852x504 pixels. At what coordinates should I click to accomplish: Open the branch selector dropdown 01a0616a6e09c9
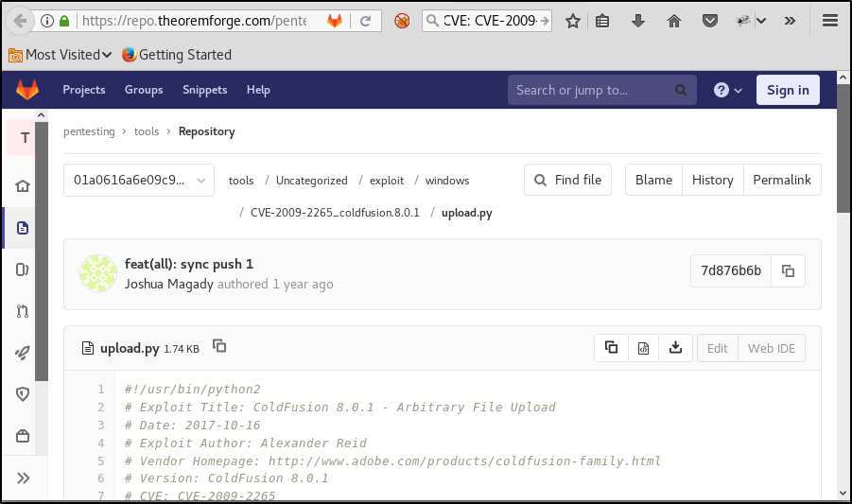(x=139, y=180)
